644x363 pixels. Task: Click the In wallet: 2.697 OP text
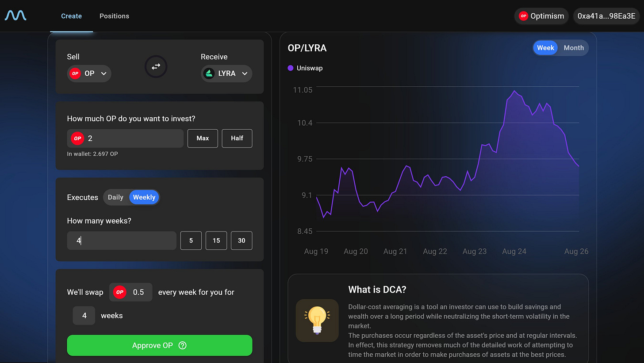[92, 154]
